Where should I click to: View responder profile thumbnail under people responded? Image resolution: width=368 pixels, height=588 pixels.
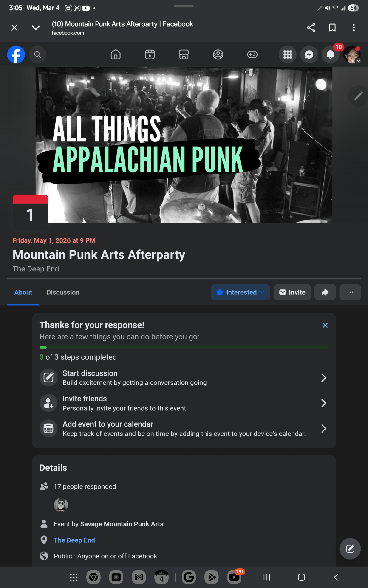[x=61, y=505]
